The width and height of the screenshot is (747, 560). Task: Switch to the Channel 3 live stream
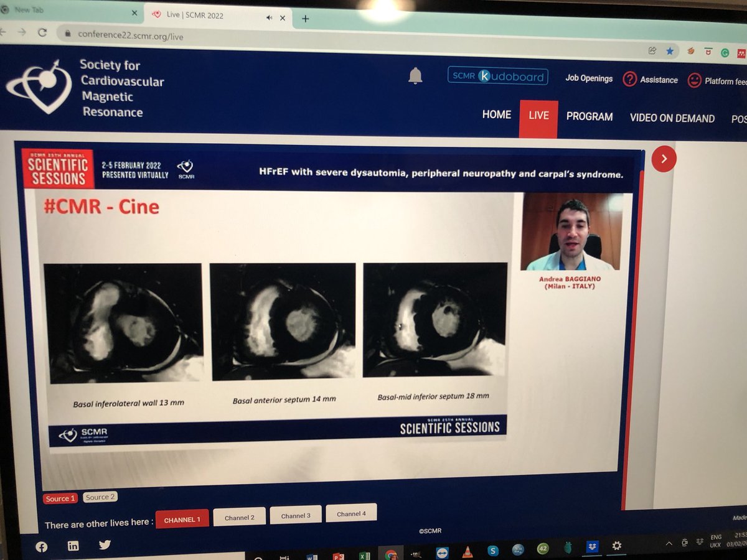point(295,515)
